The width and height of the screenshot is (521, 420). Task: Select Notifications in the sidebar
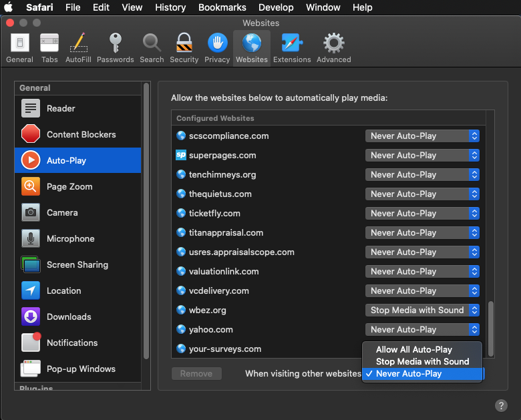(77, 343)
